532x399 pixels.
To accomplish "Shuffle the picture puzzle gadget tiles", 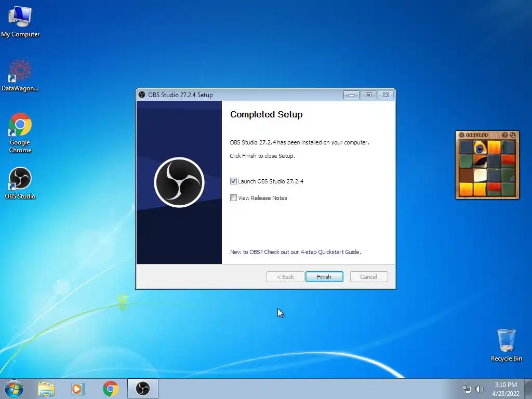I will 513,135.
